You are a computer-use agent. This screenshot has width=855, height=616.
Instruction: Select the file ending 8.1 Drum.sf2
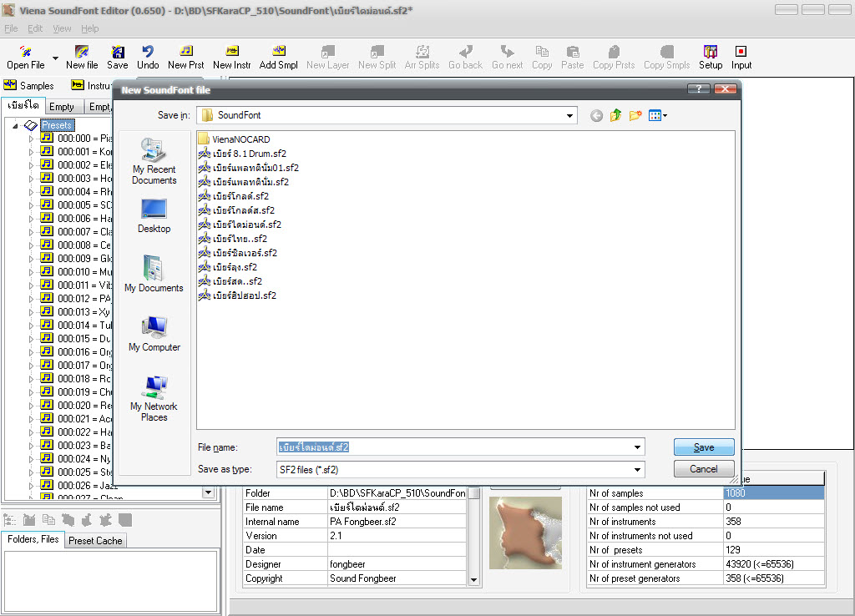(243, 154)
